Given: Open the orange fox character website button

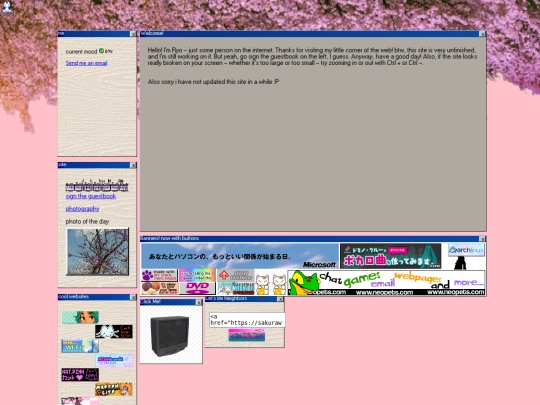Looking at the screenshot, I should click(114, 389).
